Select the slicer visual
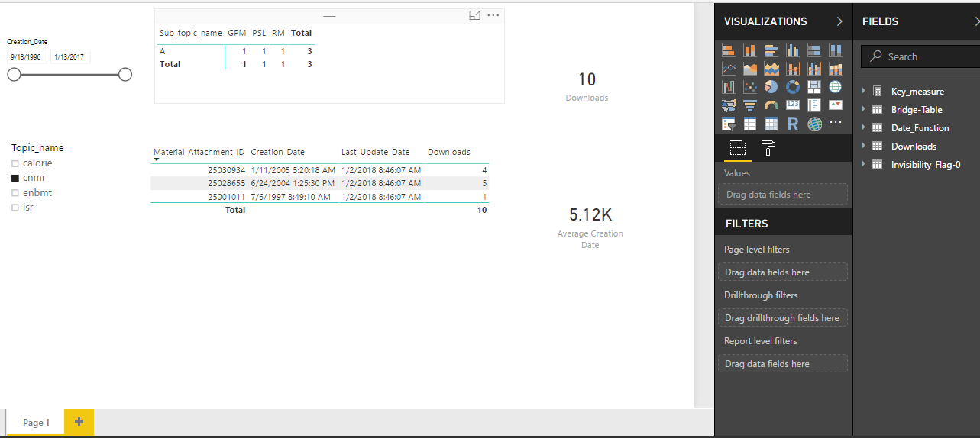Image resolution: width=980 pixels, height=438 pixels. [x=728, y=124]
